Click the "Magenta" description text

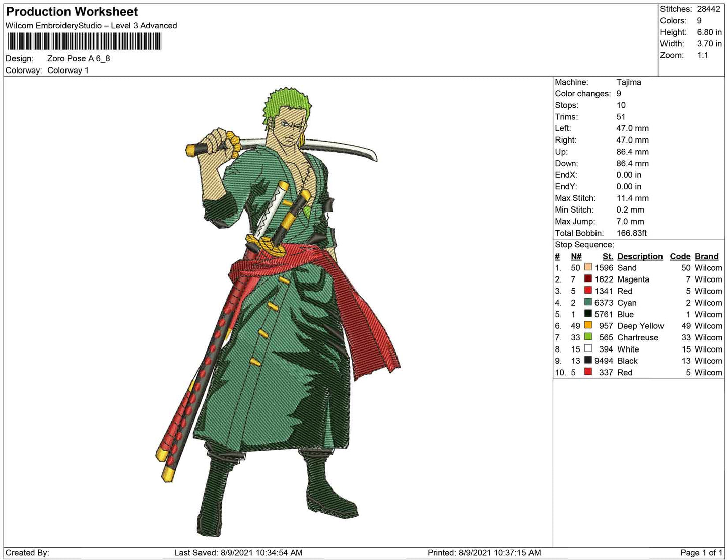point(633,279)
